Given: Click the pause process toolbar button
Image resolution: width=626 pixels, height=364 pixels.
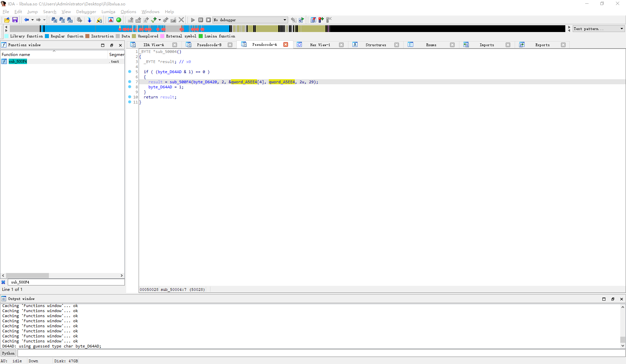Looking at the screenshot, I should (201, 20).
